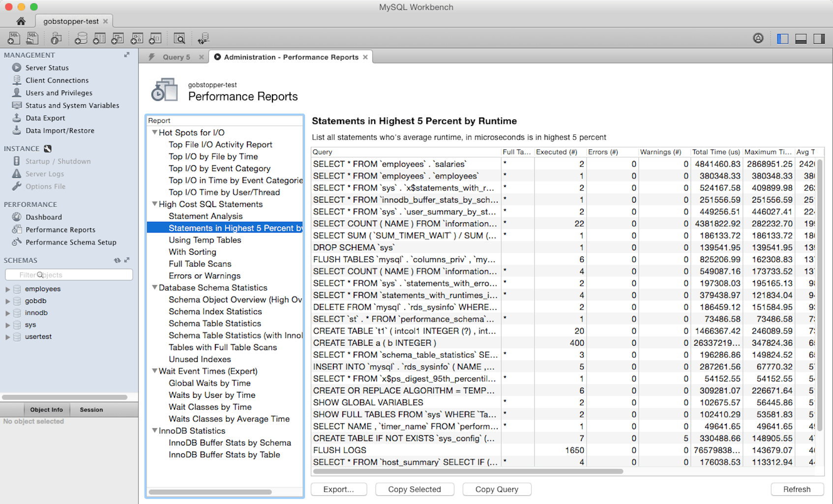Collapse the Hot Spots for I/O group

click(155, 132)
